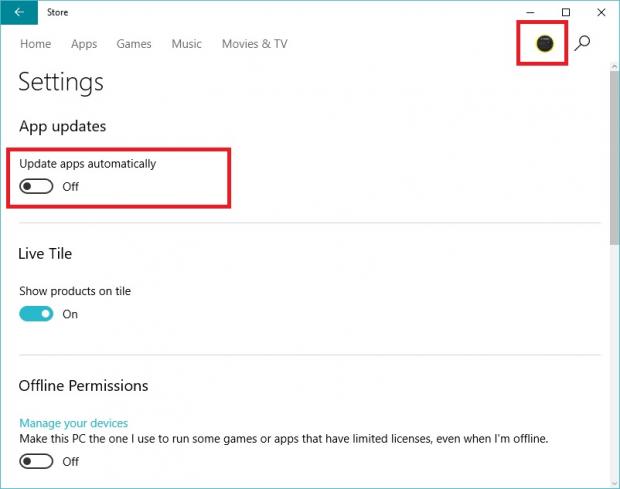
Task: Open the Manage your devices link
Action: [74, 423]
